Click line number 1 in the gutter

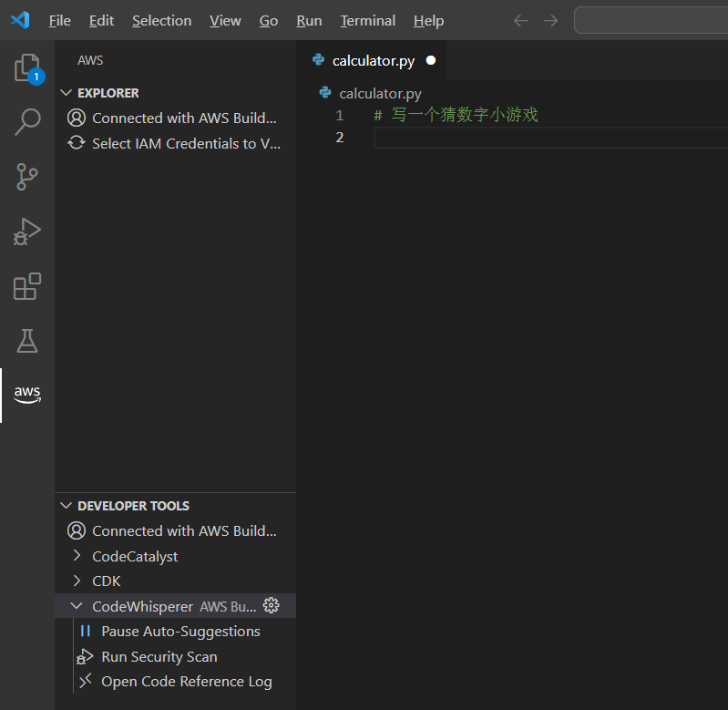click(340, 115)
